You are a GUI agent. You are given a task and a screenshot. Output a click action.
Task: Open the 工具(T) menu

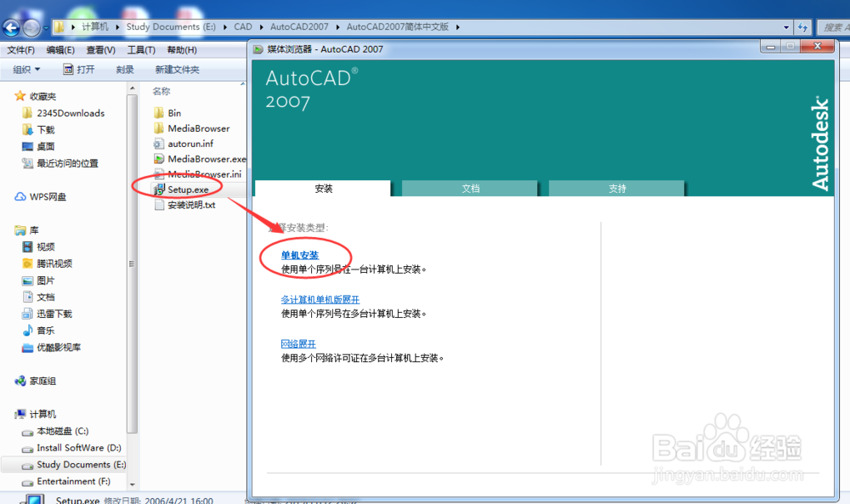[x=141, y=50]
